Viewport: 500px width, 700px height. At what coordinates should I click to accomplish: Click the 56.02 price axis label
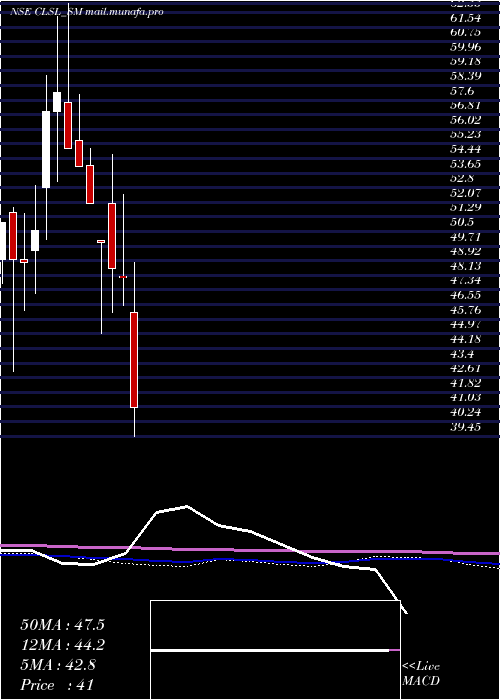point(466,120)
